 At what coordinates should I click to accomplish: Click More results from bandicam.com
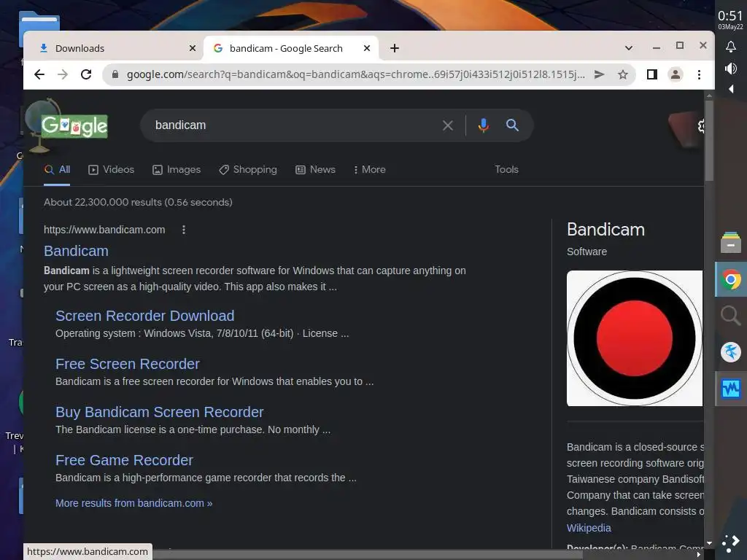pos(134,503)
